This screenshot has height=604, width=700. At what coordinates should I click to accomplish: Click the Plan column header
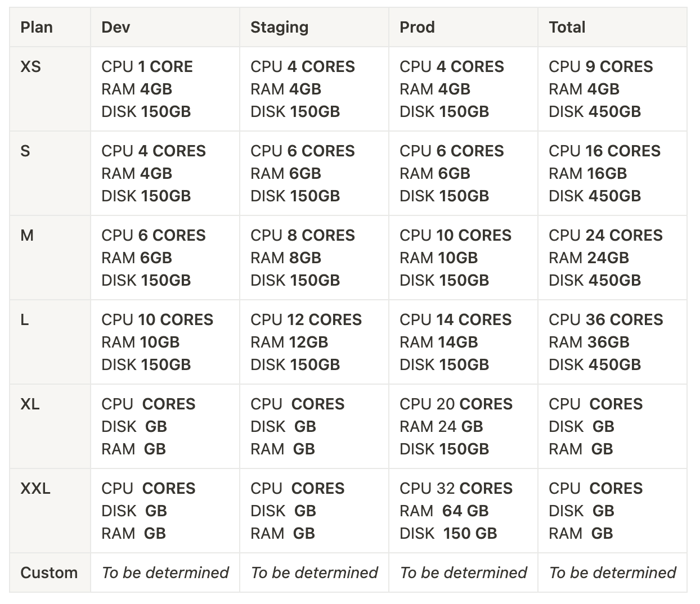pos(50,27)
